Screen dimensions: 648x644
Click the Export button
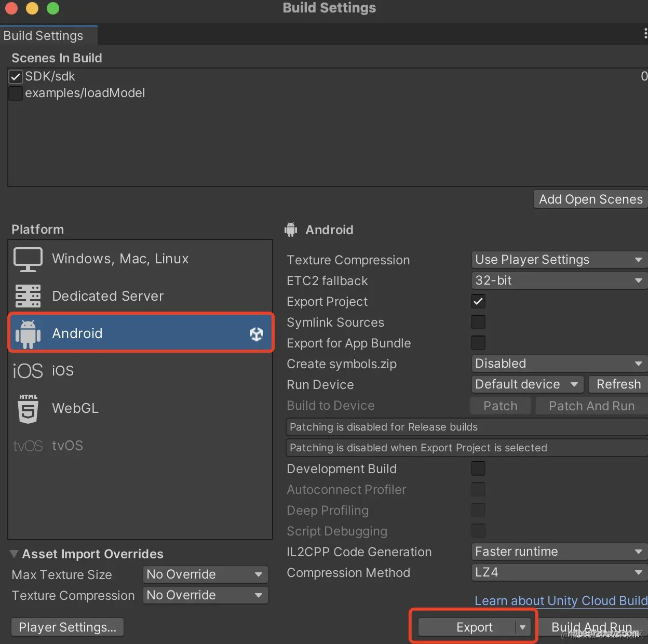click(x=467, y=627)
